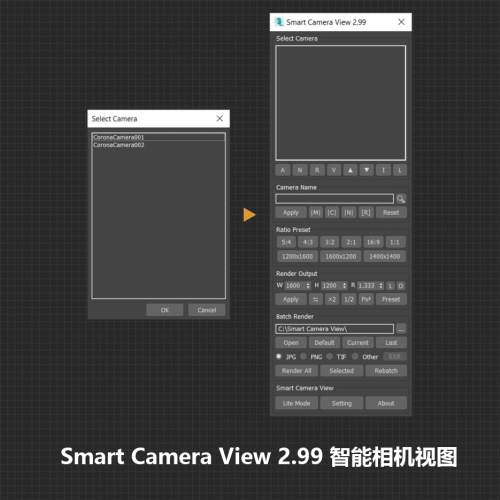Click the Selected render button
The height and width of the screenshot is (500, 500).
[341, 371]
